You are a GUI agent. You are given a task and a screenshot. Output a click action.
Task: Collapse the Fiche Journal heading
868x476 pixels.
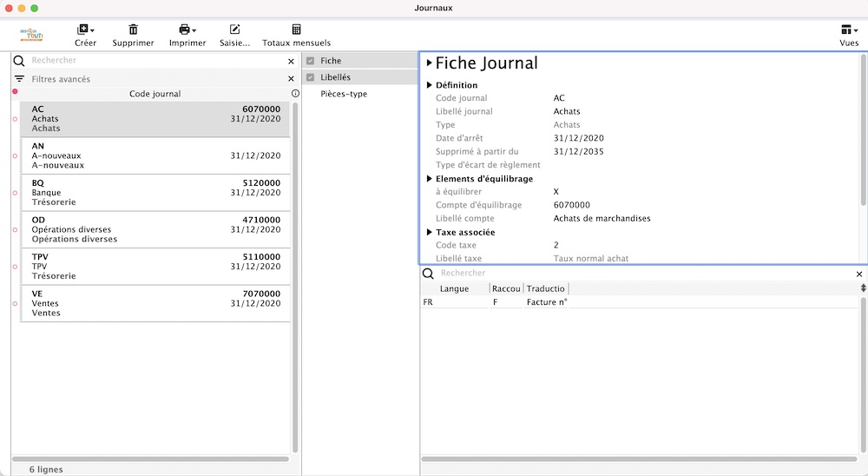point(429,63)
